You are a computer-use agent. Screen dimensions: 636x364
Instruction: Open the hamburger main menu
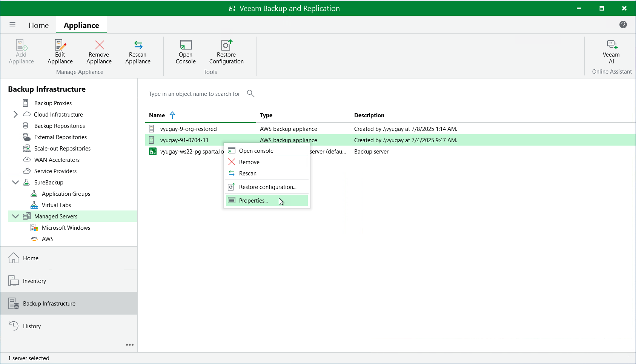click(x=12, y=25)
